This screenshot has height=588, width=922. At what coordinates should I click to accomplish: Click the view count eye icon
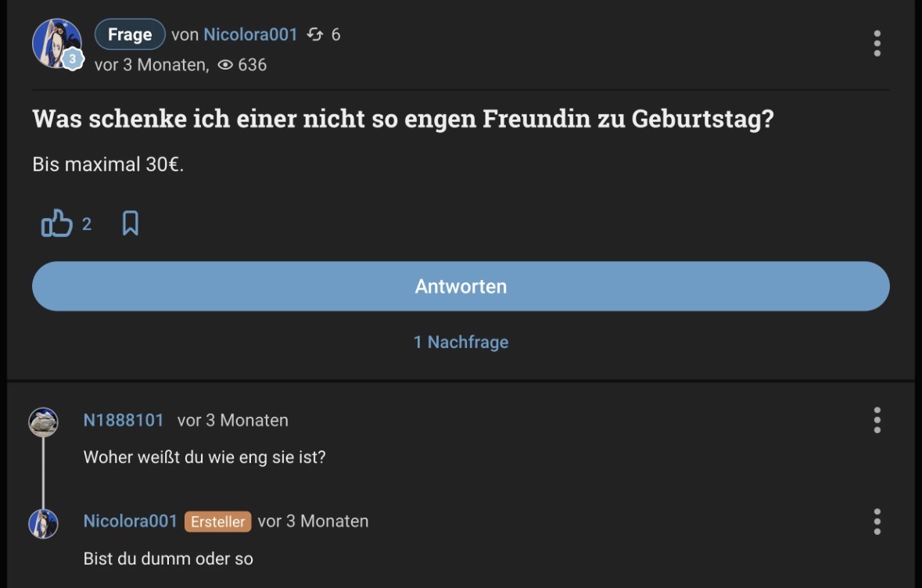[225, 65]
